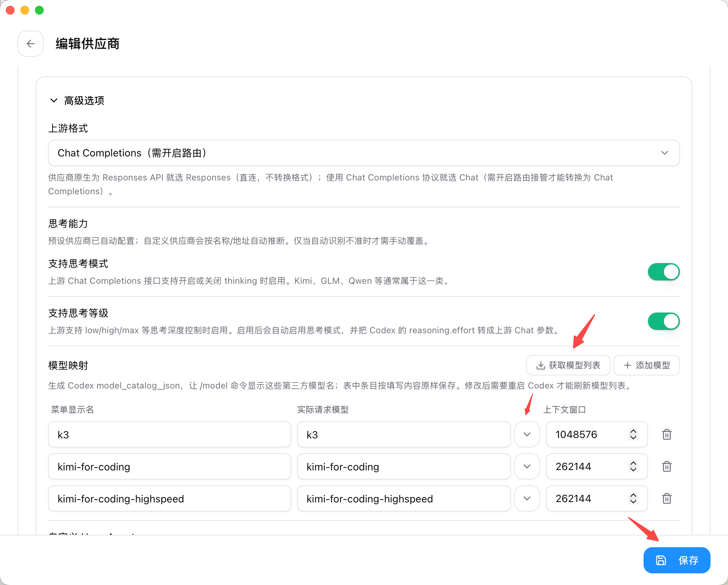The image size is (728, 585).
Task: Go back using the arrow button
Action: 31,44
